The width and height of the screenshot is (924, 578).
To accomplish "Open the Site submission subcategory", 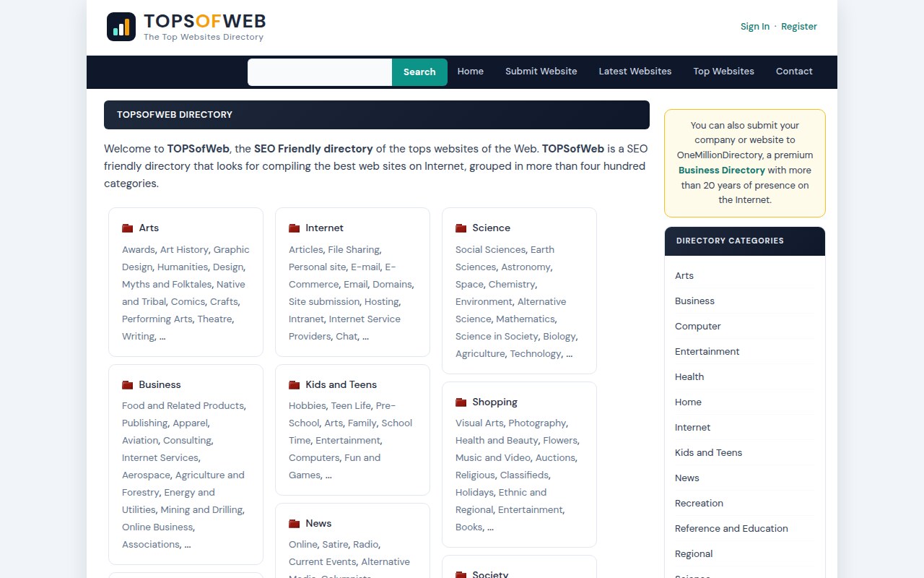I will coord(324,302).
